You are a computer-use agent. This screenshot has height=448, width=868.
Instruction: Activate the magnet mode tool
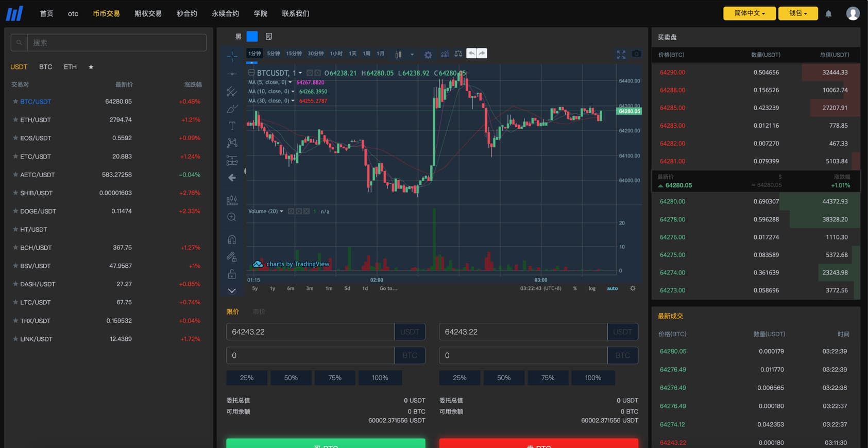tap(232, 239)
